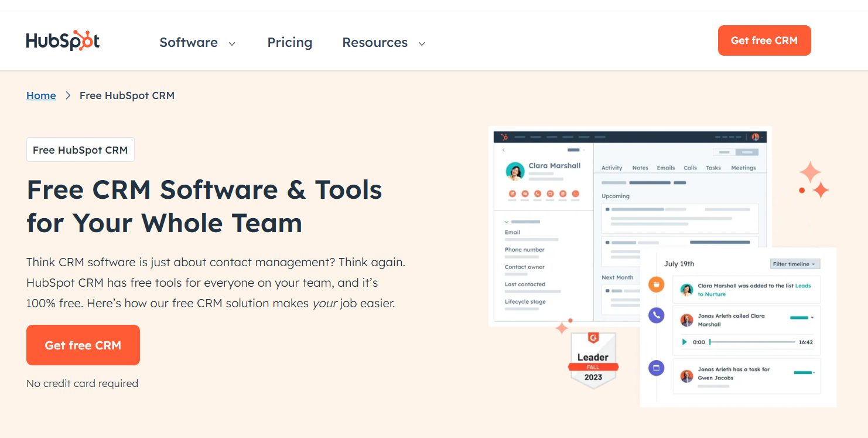
Task: Switch to the Calls tab in the activity view
Action: click(x=690, y=168)
